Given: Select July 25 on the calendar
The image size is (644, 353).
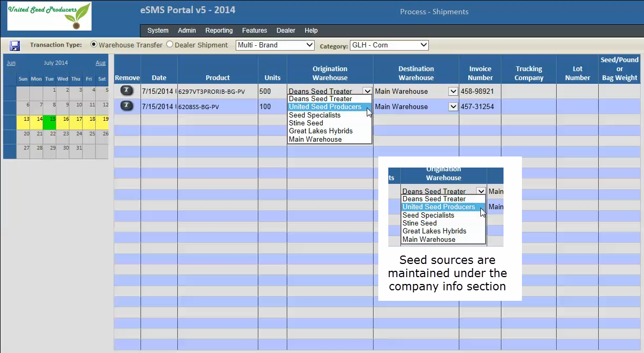Looking at the screenshot, I should 89,136.
